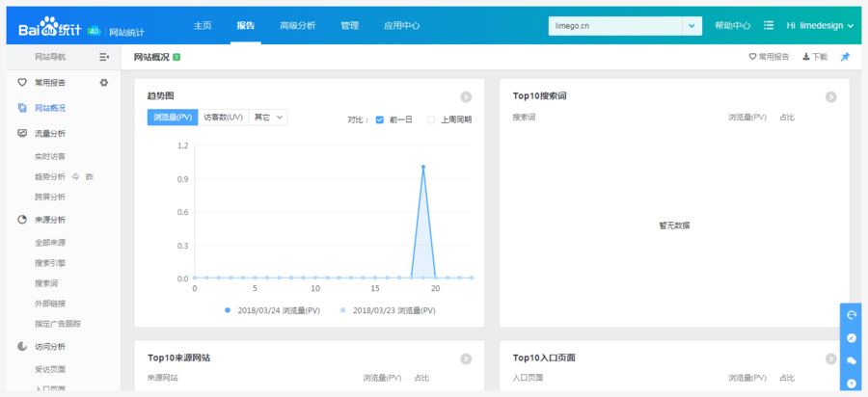
Task: Click the WeChat chat bubble floating icon
Action: coord(852,360)
